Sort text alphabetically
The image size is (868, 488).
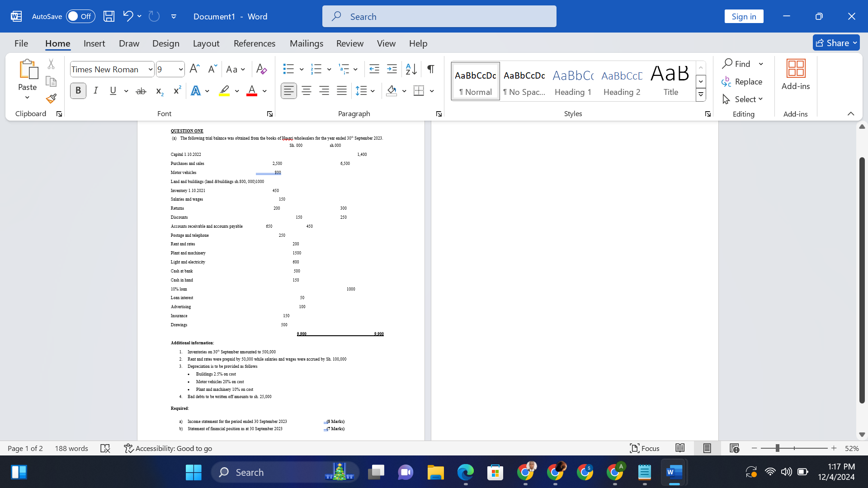click(411, 69)
